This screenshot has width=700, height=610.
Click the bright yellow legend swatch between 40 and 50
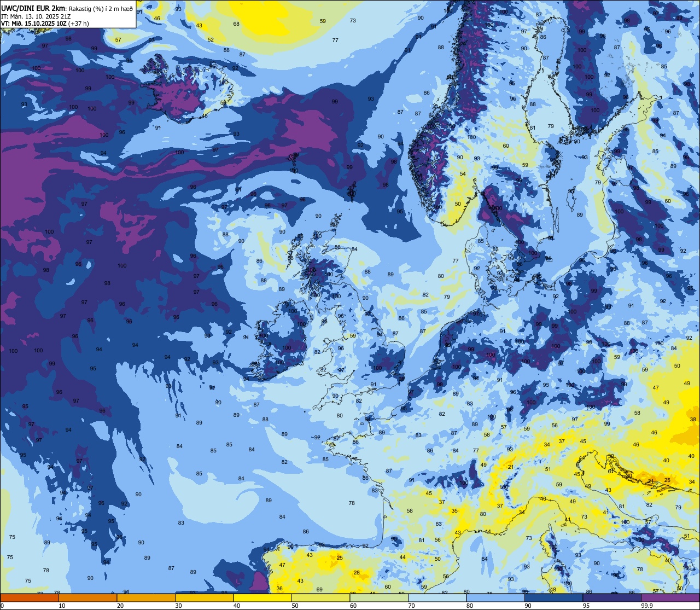click(262, 597)
